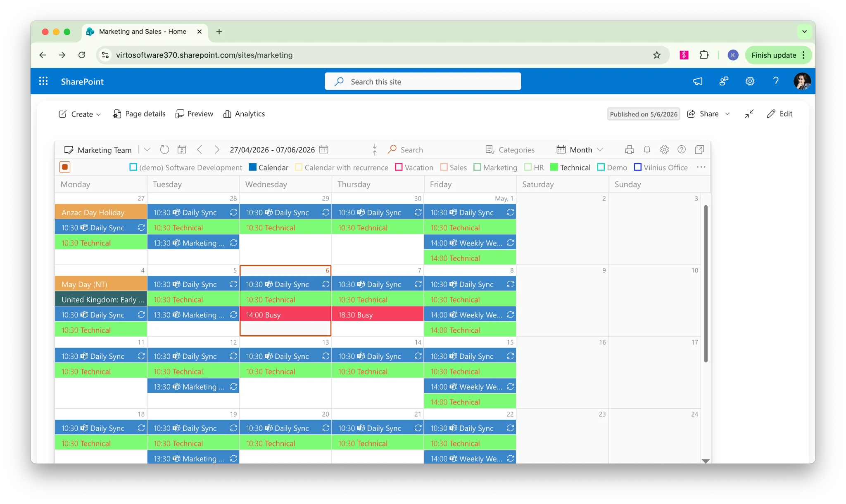This screenshot has height=504, width=846.
Task: Open the date range picker icon
Action: (x=324, y=149)
